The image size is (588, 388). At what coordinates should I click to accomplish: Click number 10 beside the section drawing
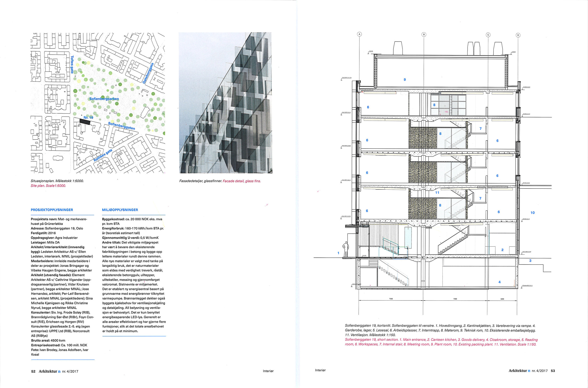click(532, 212)
